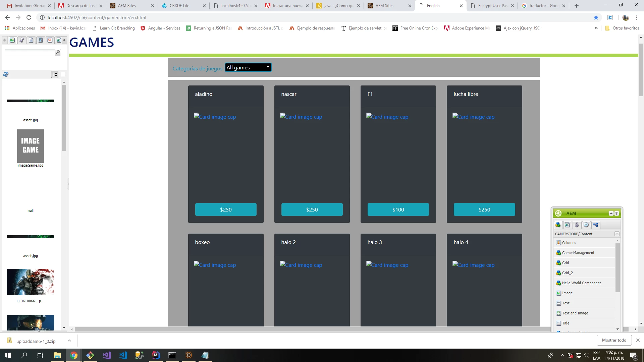The height and width of the screenshot is (362, 644).
Task: Open the sidekick lock Information tab
Action: tap(577, 225)
